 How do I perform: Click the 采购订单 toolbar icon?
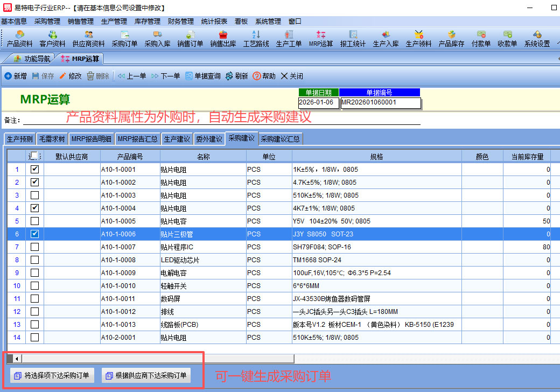(124, 38)
